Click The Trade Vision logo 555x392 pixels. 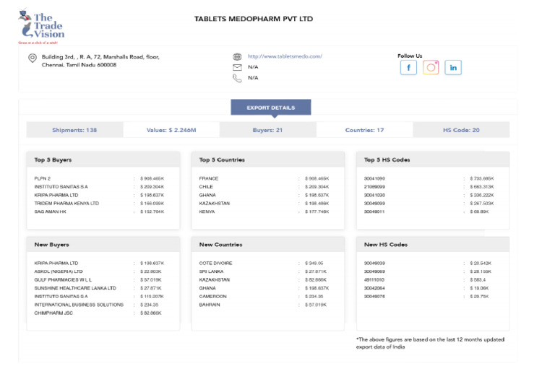click(41, 26)
